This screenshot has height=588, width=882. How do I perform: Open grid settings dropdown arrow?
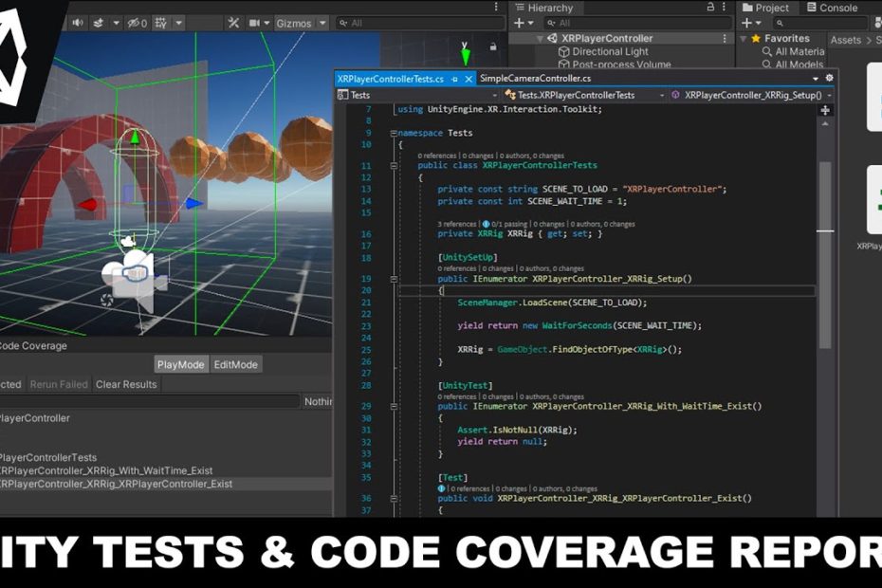click(179, 23)
